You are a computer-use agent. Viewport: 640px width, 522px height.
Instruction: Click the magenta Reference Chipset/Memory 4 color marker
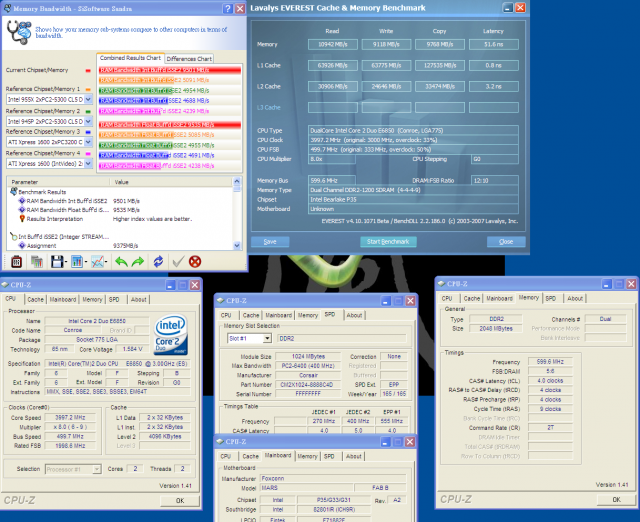click(88, 153)
